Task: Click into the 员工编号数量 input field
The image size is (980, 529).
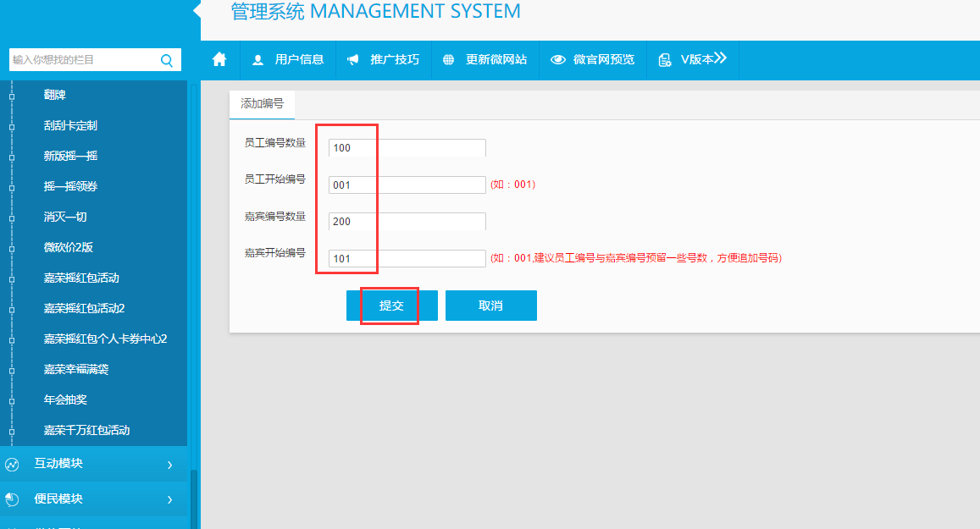Action: click(x=407, y=148)
